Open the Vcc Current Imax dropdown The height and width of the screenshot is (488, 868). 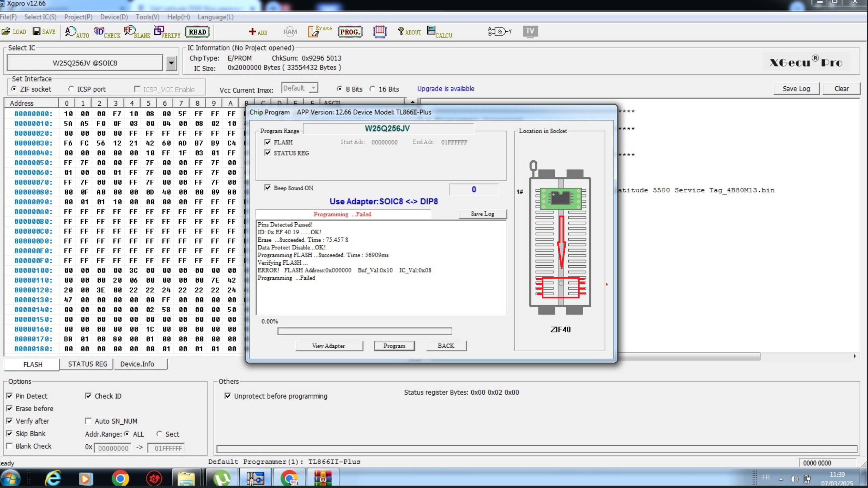pos(313,88)
